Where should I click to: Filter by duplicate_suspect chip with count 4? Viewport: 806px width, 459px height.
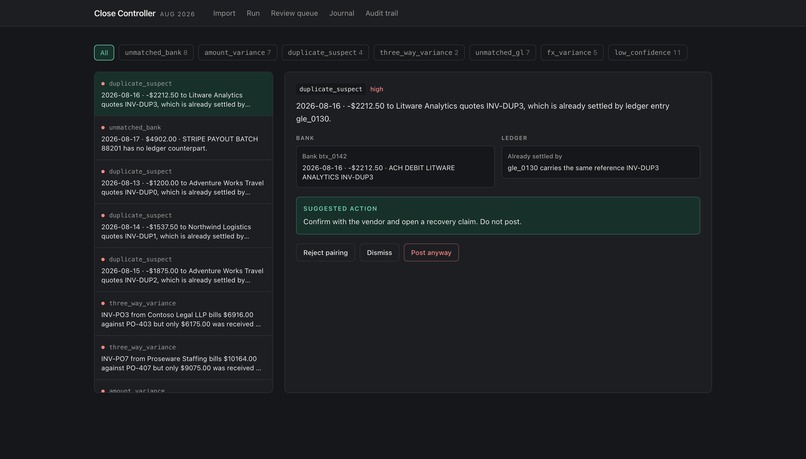point(325,52)
